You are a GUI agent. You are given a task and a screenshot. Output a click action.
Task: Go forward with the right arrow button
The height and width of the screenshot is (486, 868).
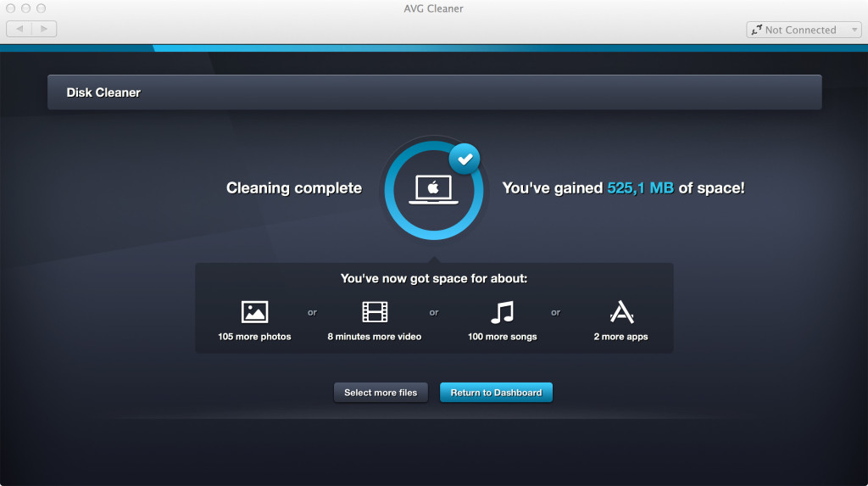click(x=44, y=29)
